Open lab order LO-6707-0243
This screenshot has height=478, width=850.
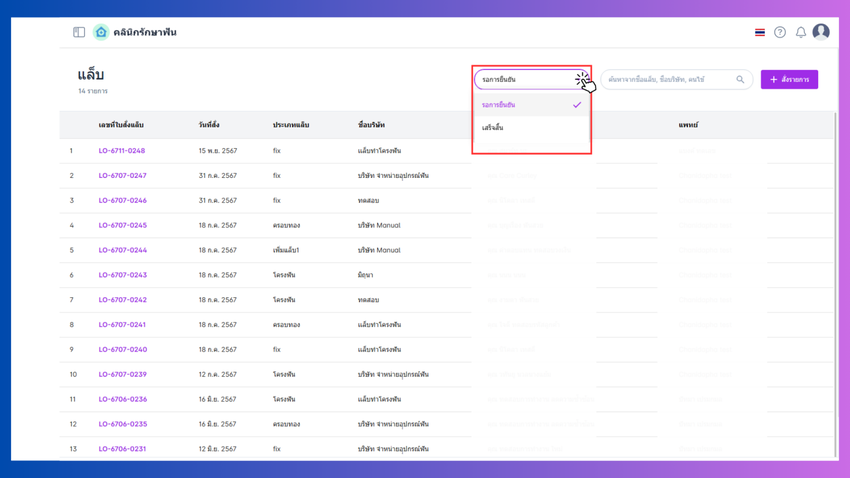(123, 275)
